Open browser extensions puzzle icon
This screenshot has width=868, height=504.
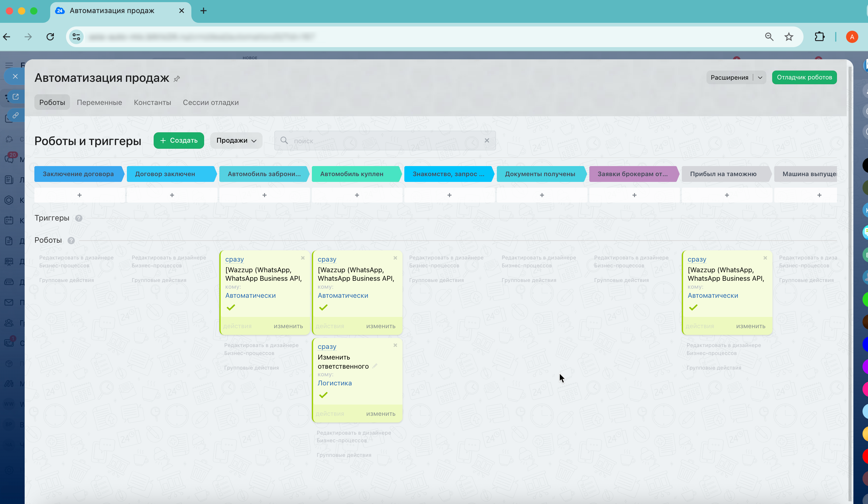819,37
